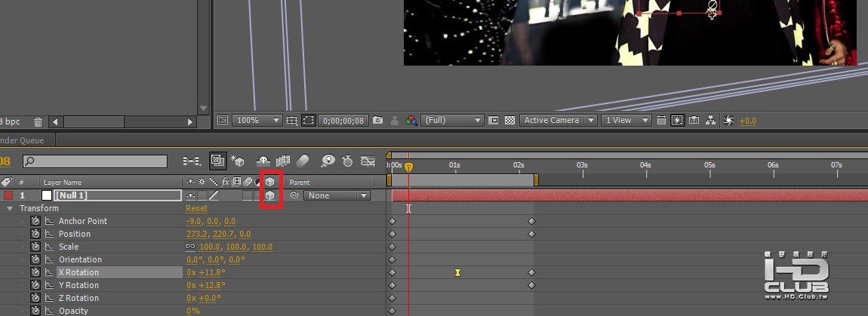Image resolution: width=868 pixels, height=316 pixels.
Task: Open the 100% magnification dropdown
Action: pyautogui.click(x=257, y=120)
